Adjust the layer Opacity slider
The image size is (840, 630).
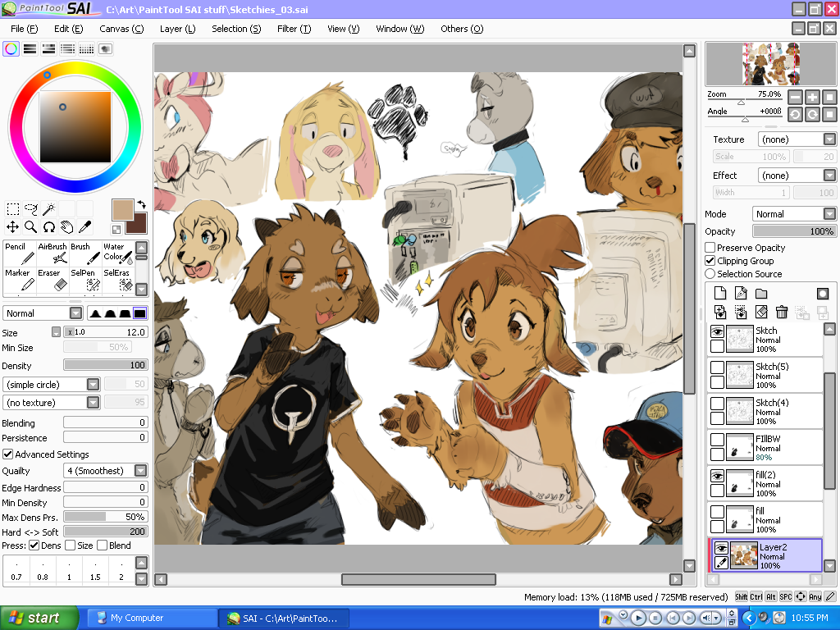[x=794, y=231]
